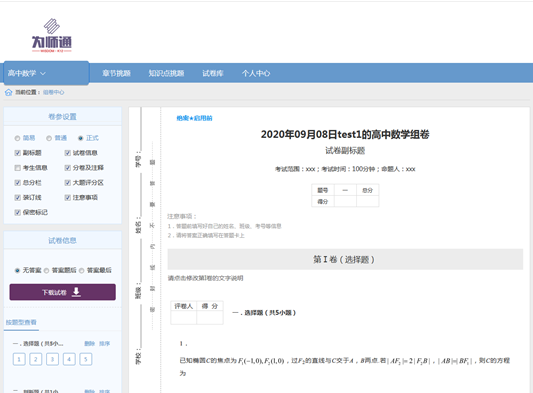Click the 考试范围 exam info line

point(345,169)
